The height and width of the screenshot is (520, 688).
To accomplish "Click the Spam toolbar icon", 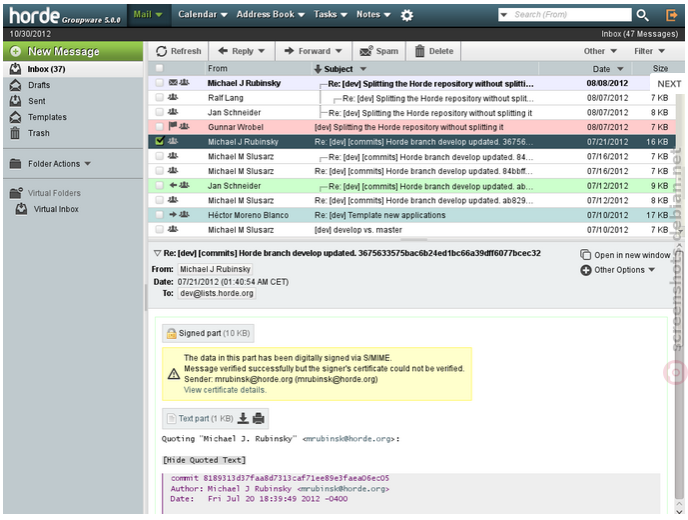I will (x=366, y=51).
